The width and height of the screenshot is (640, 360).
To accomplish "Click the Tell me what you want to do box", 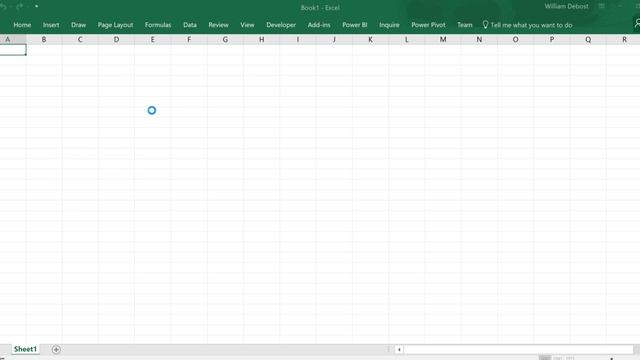I will [531, 25].
